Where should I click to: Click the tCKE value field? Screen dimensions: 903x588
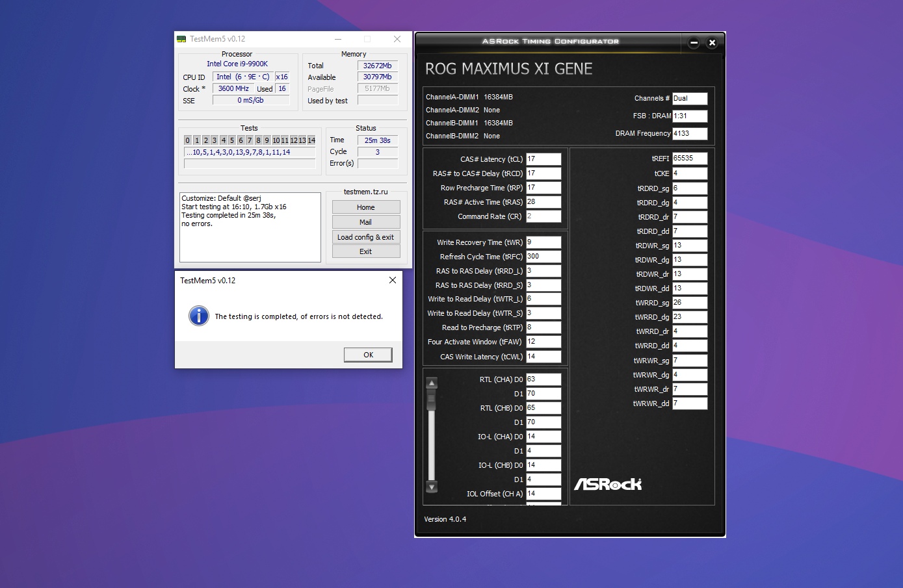point(690,173)
